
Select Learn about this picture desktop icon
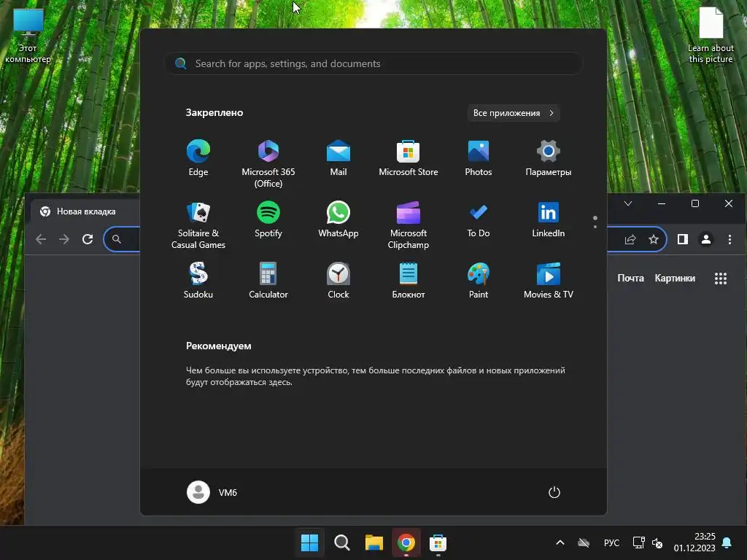tap(711, 35)
